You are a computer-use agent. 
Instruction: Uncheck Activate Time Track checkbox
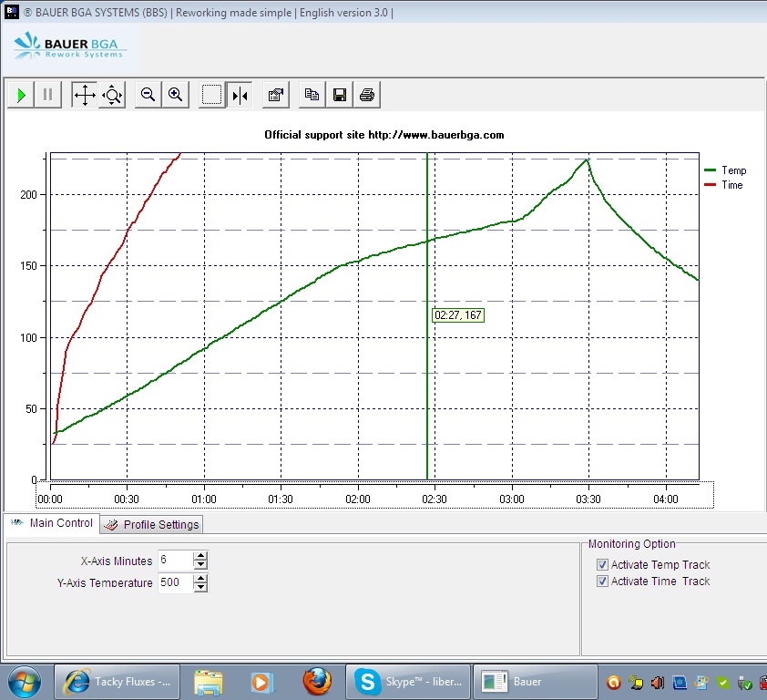tap(602, 582)
